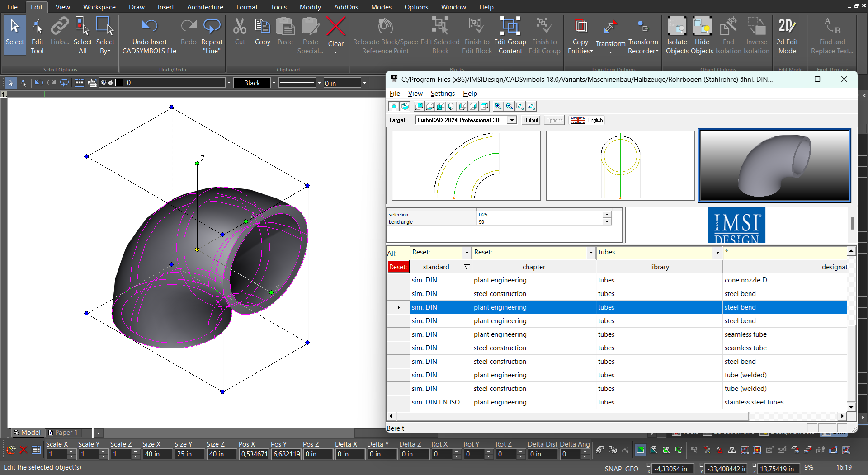Open the Target application dropdown

(512, 120)
